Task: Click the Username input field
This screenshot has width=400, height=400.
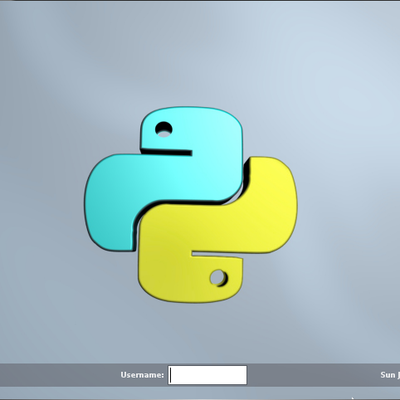Action: pos(207,375)
